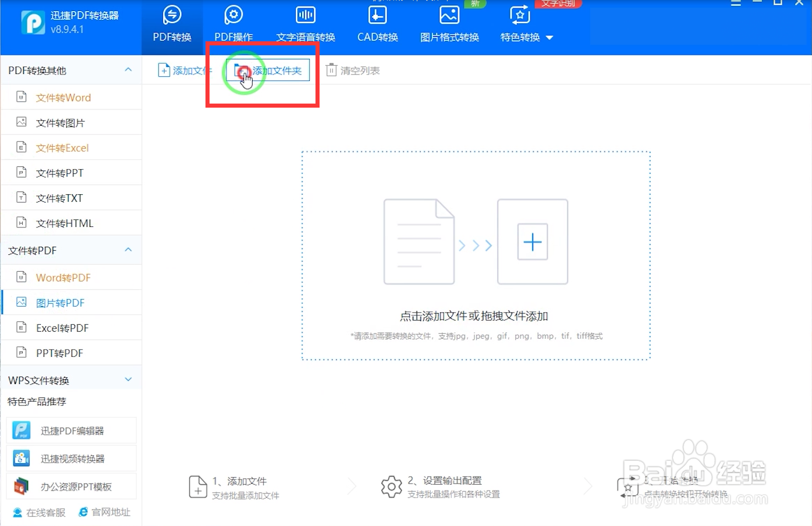Select Word转PDF in the sidebar
Image resolution: width=812 pixels, height=526 pixels.
point(71,277)
